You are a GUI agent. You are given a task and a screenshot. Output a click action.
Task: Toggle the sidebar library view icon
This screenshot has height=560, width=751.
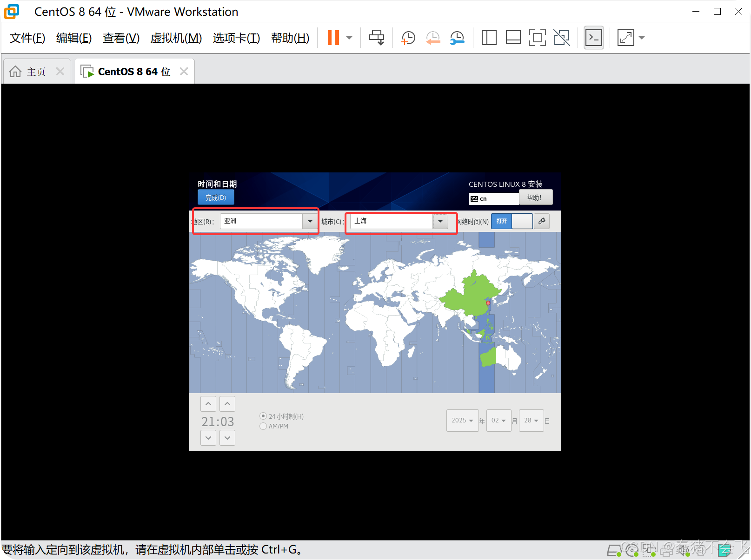coord(489,38)
